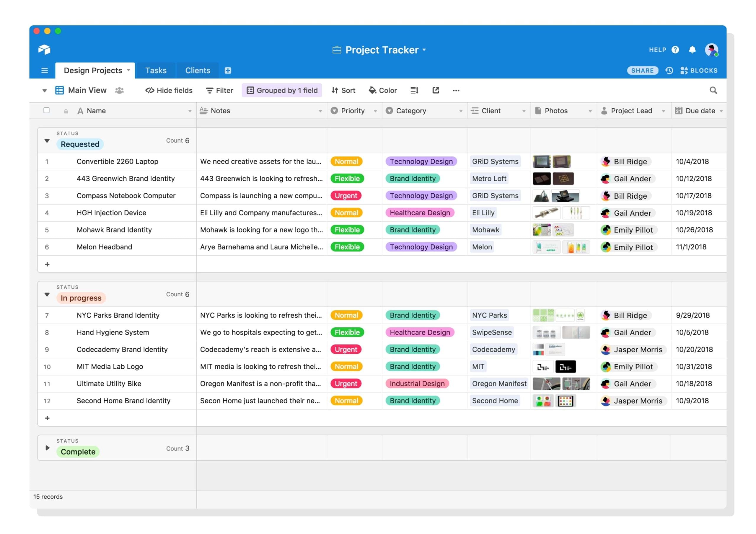The width and height of the screenshot is (756, 534).
Task: Click the lock icon in Name header
Action: [x=66, y=111]
